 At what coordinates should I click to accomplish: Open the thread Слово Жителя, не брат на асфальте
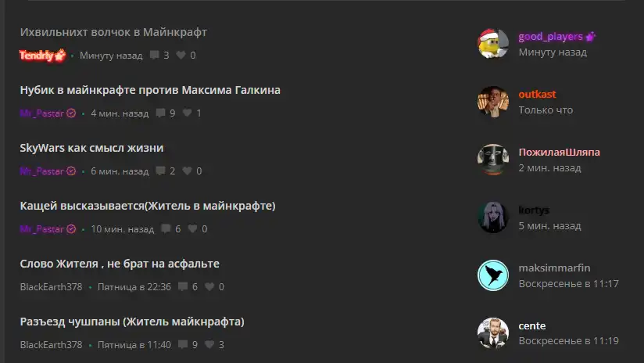[x=120, y=264]
